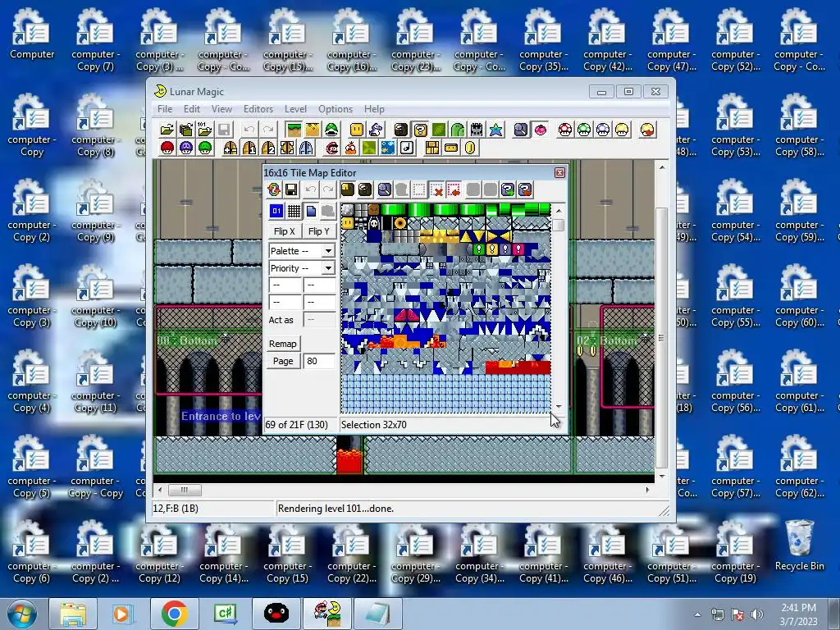Click the Page number field showing 80
Screen dimensions: 840x630
click(319, 361)
